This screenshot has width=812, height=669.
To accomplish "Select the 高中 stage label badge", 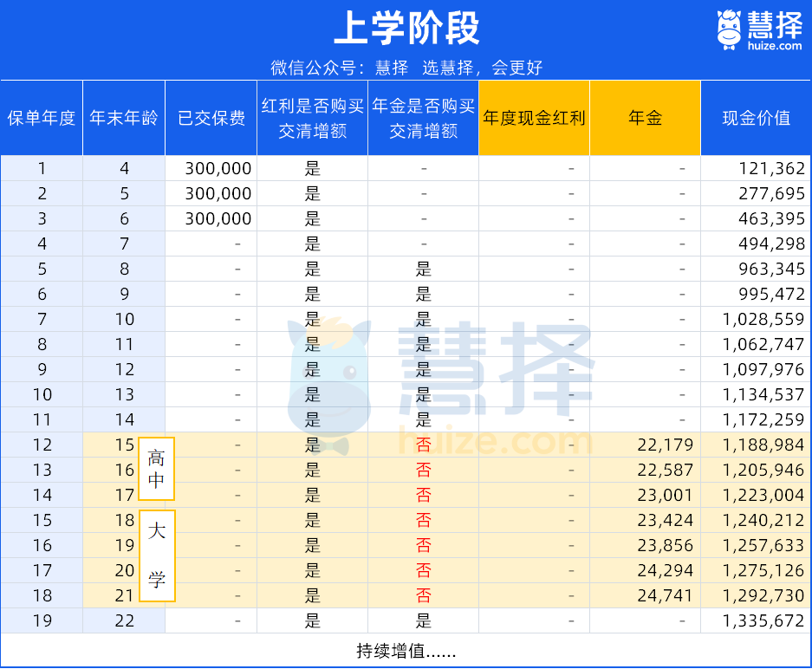I will [x=157, y=469].
